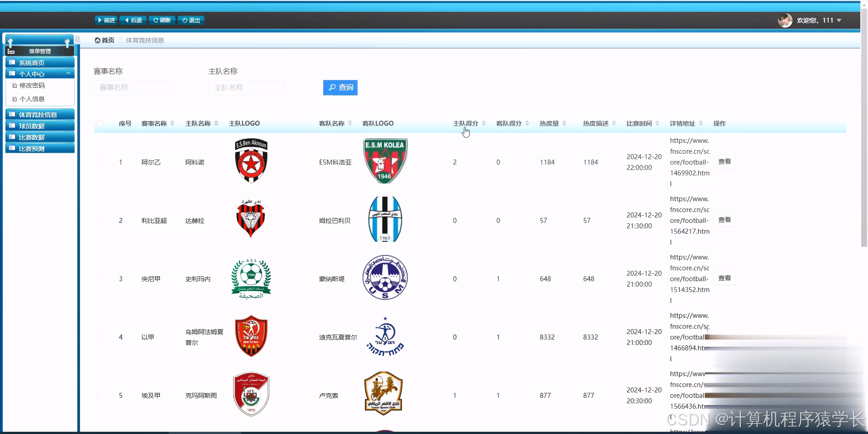Click the 退出 logout toolbar button
This screenshot has height=434, width=868.
191,20
